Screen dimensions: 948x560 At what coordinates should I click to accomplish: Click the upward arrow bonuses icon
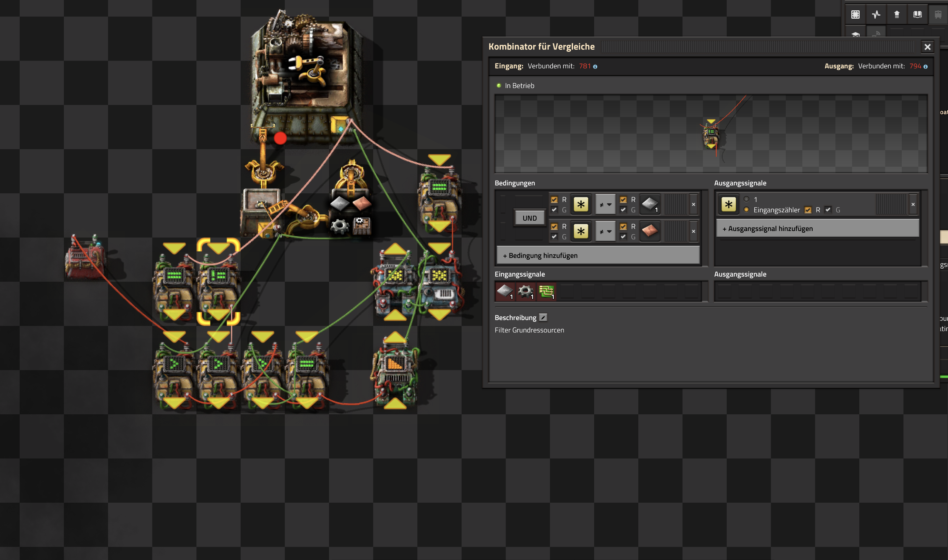coord(897,15)
